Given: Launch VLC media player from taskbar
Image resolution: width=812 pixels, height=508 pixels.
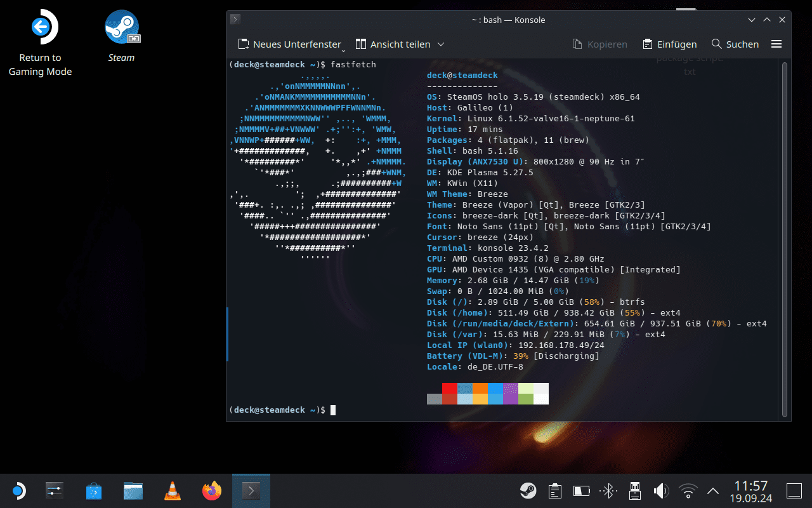Looking at the screenshot, I should click(171, 491).
